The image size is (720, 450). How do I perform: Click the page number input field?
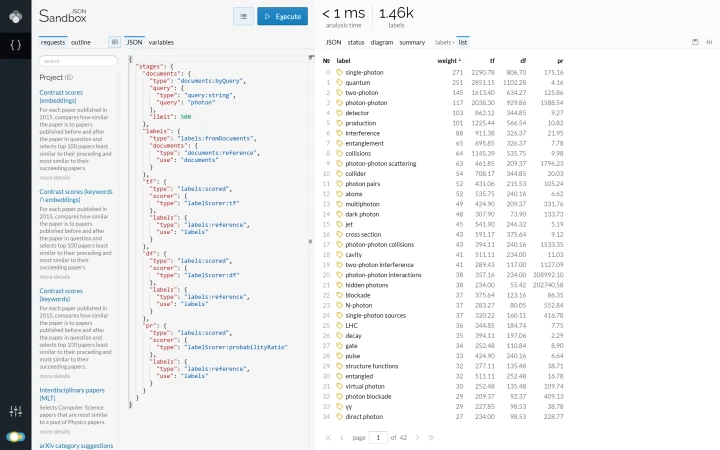click(378, 438)
